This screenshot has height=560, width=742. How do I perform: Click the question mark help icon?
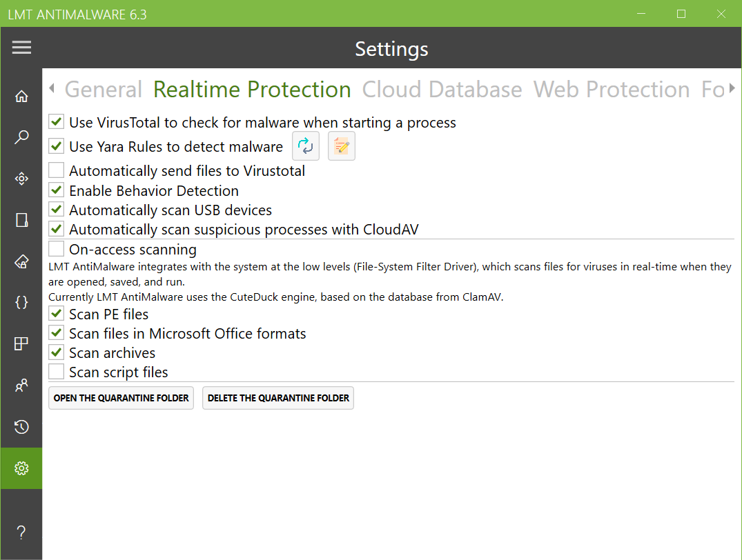(21, 532)
